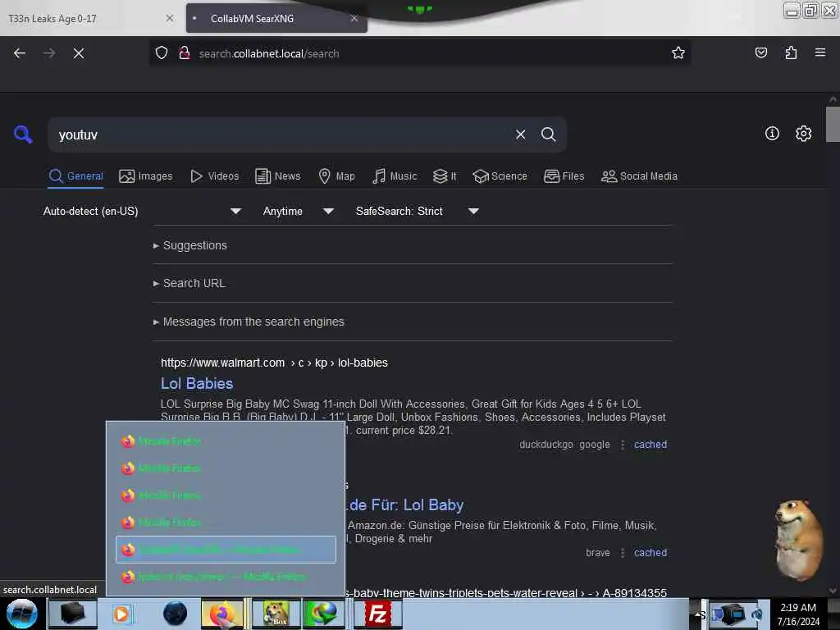
Task: Open the media player taskbar icon
Action: pyautogui.click(x=121, y=614)
